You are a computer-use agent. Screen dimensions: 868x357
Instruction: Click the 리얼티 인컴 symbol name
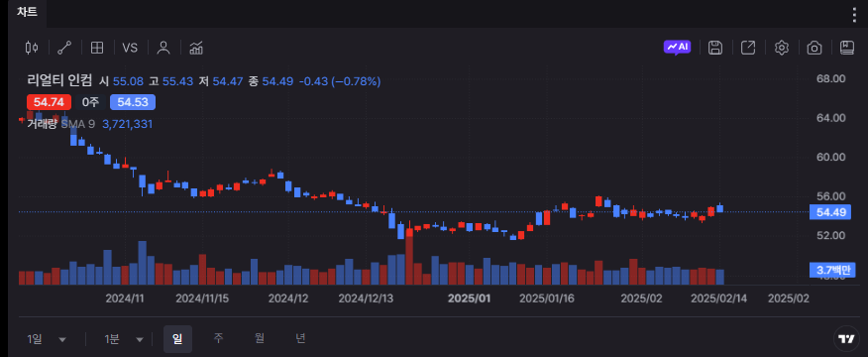(x=59, y=81)
